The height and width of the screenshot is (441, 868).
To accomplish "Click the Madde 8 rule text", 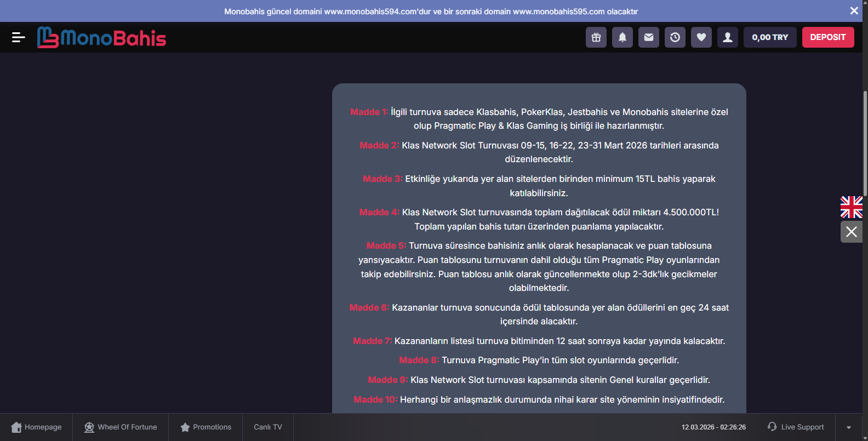I will click(539, 360).
